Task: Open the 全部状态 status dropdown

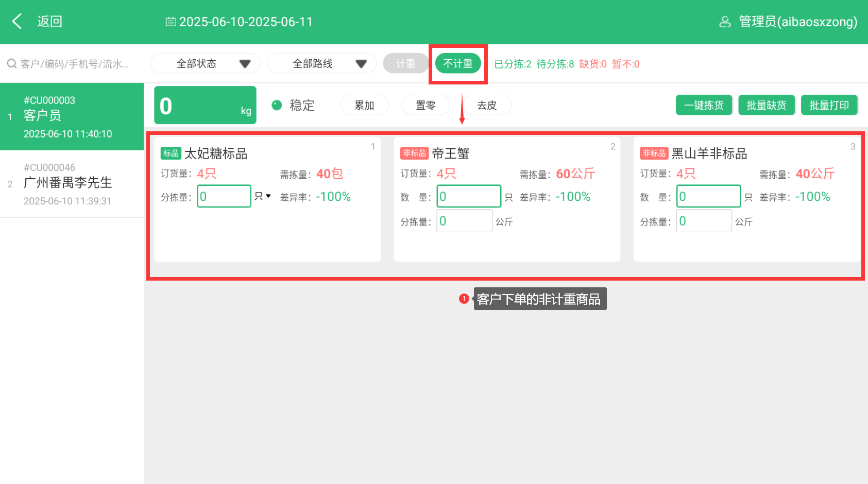Action: 205,64
